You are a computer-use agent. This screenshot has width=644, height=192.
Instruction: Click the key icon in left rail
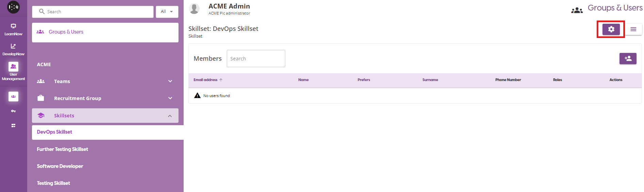point(13,111)
